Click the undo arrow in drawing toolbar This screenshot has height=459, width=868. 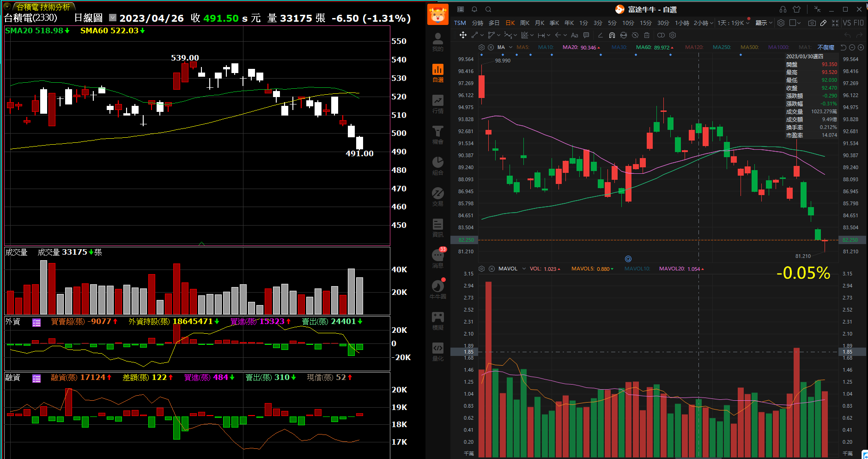pyautogui.click(x=847, y=35)
